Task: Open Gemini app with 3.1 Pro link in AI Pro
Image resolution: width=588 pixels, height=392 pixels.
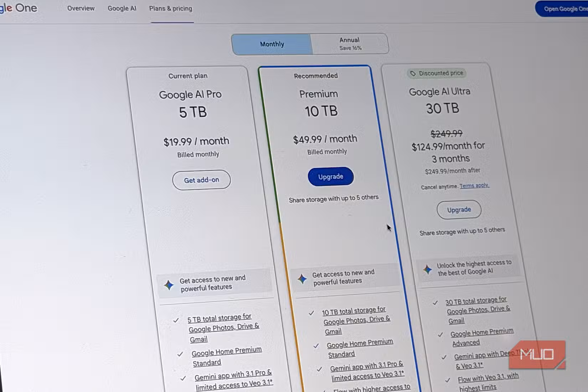Action: click(x=233, y=380)
